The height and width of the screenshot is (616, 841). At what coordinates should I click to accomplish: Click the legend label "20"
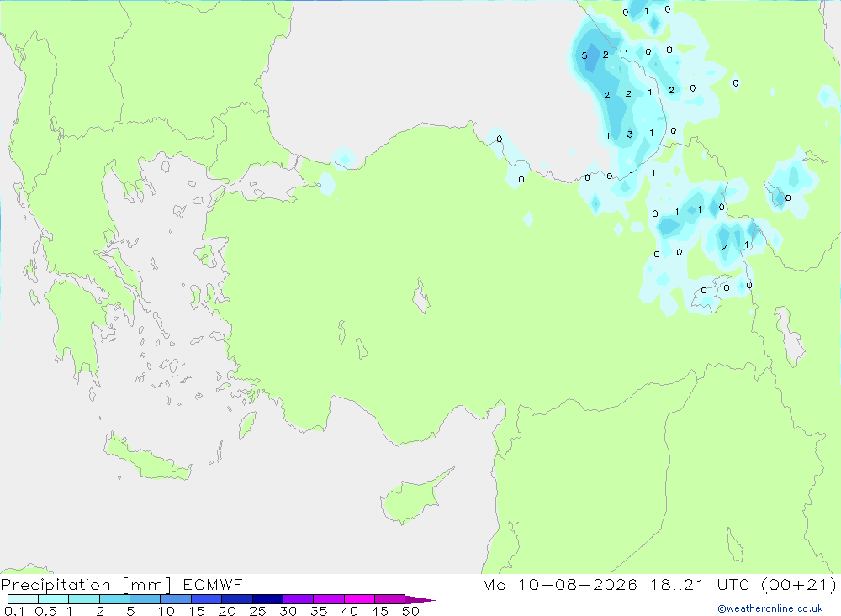pos(227,611)
